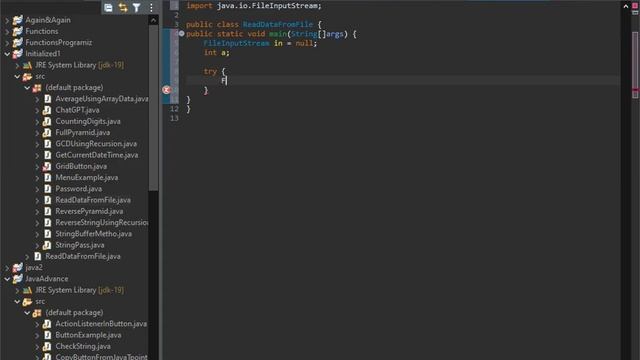Viewport: 640px width, 360px height.
Task: Click the JavaAdvance project icon
Action: pos(18,279)
